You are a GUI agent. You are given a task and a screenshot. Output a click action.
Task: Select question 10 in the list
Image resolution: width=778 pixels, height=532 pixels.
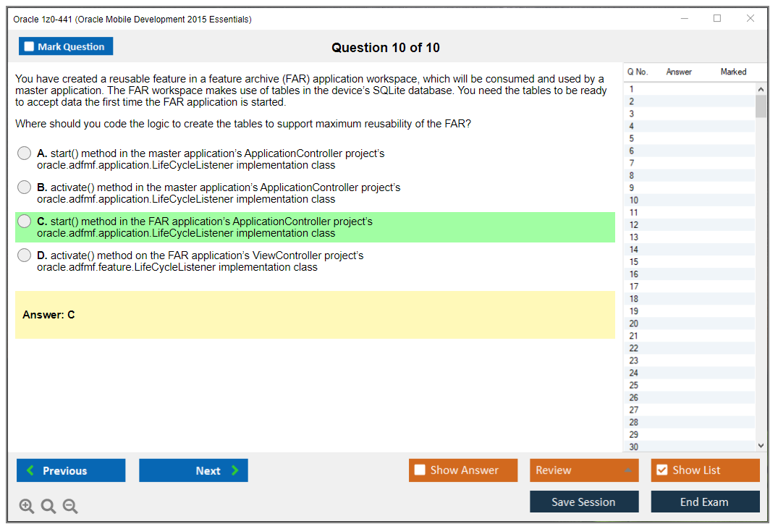(x=689, y=200)
